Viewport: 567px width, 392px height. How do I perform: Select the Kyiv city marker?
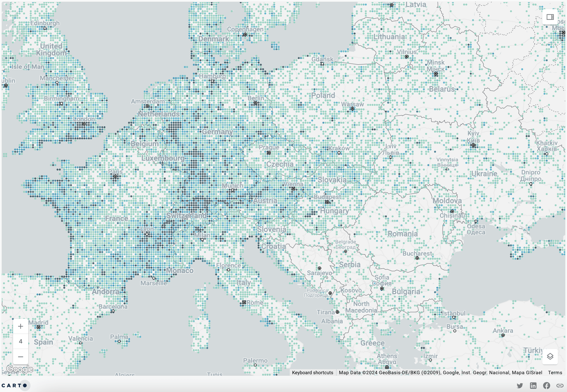473,145
